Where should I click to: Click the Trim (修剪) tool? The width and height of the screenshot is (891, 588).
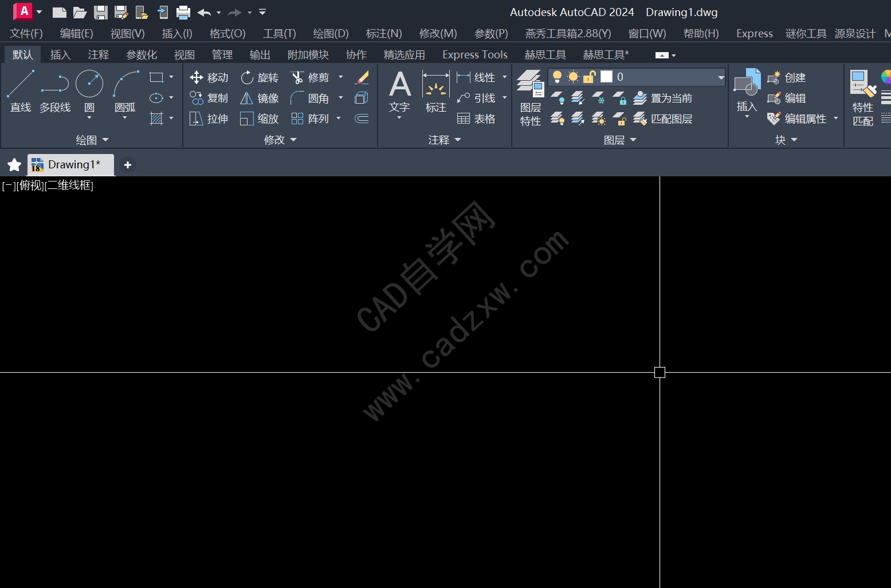coord(310,77)
